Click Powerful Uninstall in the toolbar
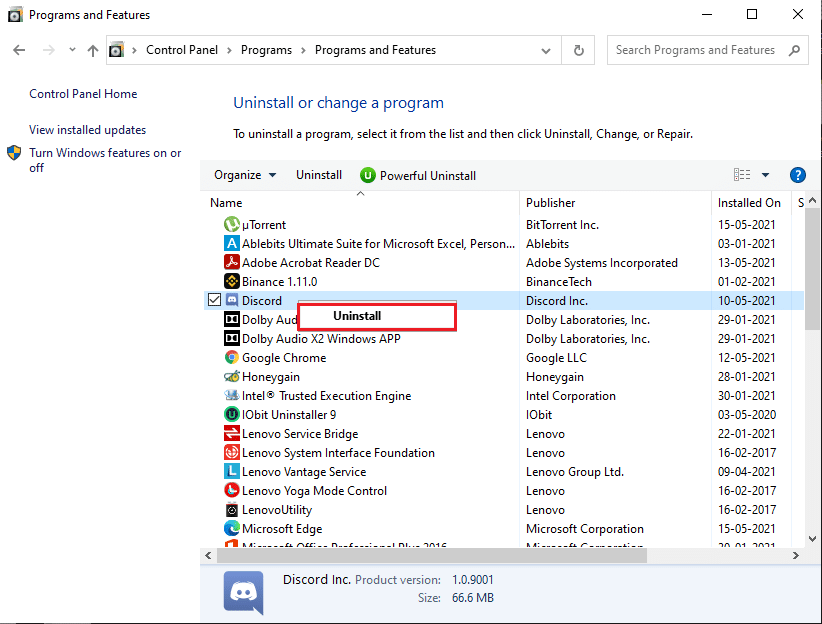This screenshot has height=624, width=822. [x=418, y=175]
